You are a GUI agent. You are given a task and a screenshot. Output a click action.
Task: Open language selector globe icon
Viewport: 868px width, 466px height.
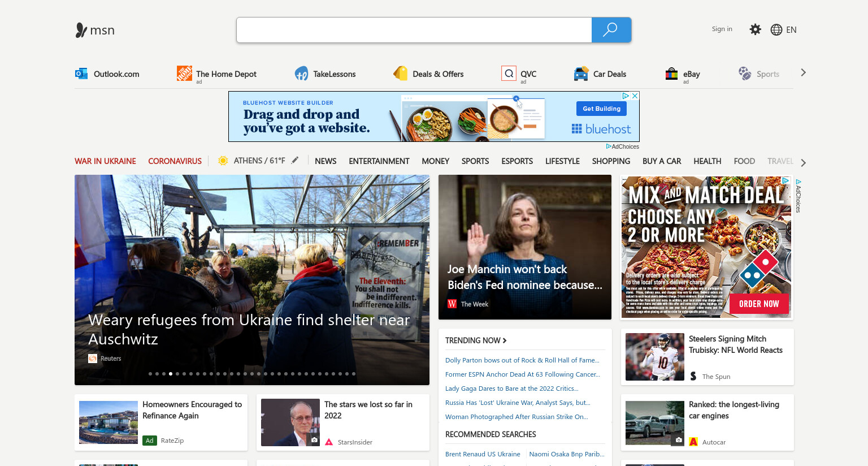click(x=776, y=30)
